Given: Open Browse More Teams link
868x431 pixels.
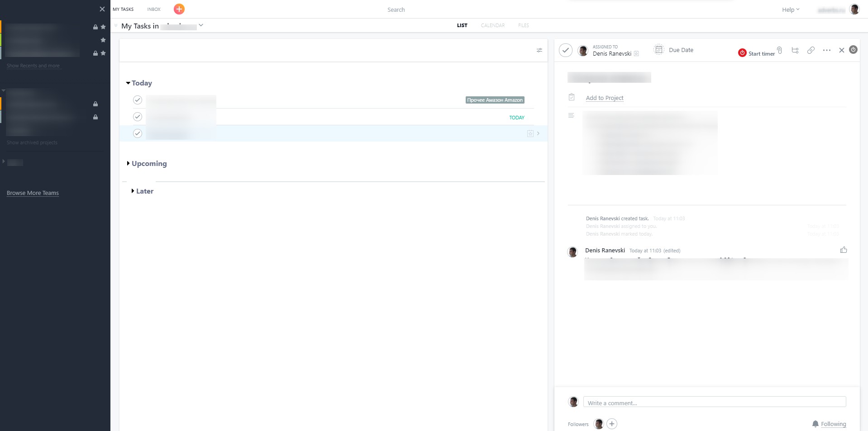Looking at the screenshot, I should coord(33,193).
